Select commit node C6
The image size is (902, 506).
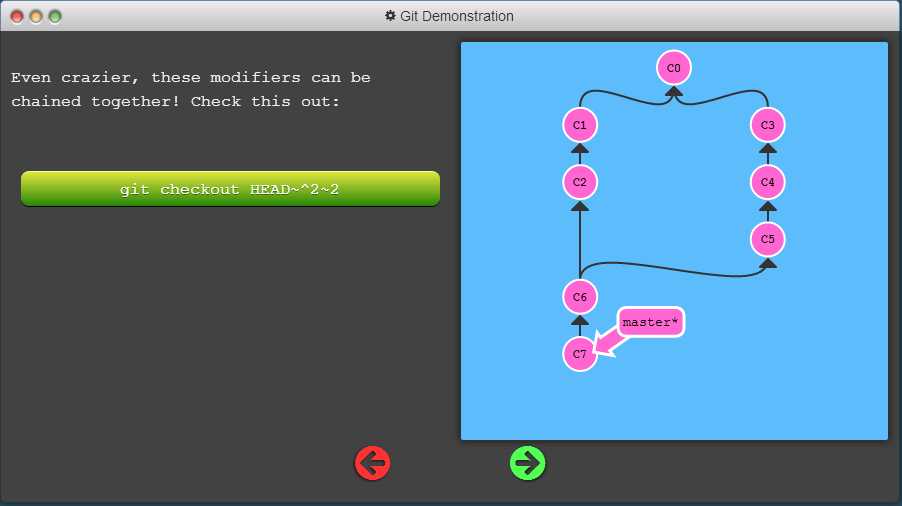[579, 297]
